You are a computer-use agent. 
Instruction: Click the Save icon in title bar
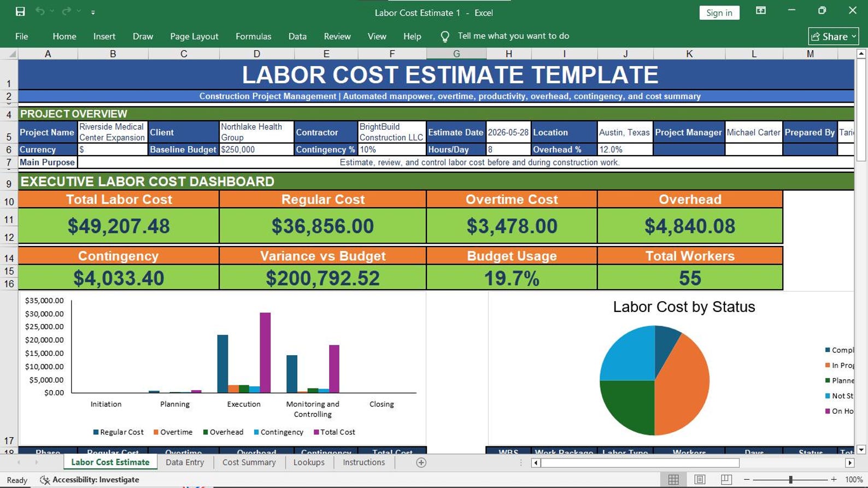click(x=20, y=11)
